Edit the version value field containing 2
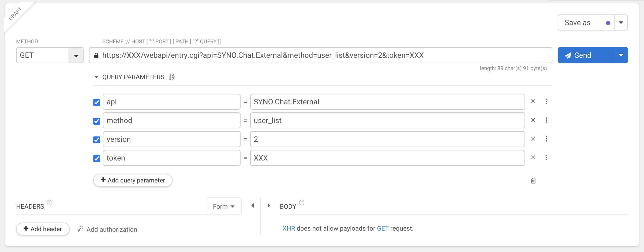 pyautogui.click(x=387, y=139)
